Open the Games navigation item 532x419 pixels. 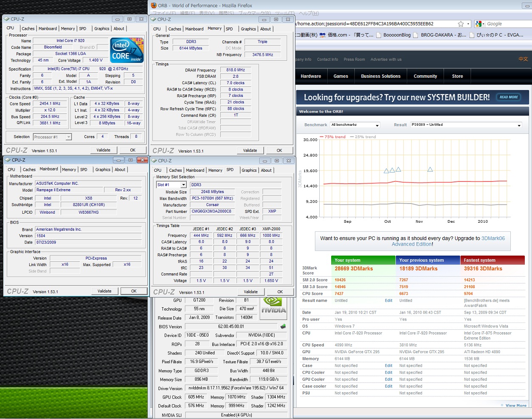coord(341,76)
